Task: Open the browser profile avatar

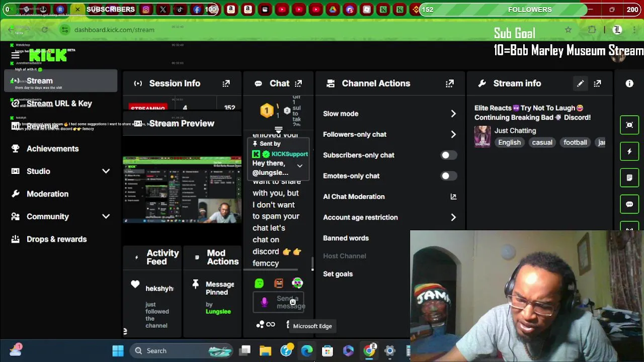Action: [617, 30]
